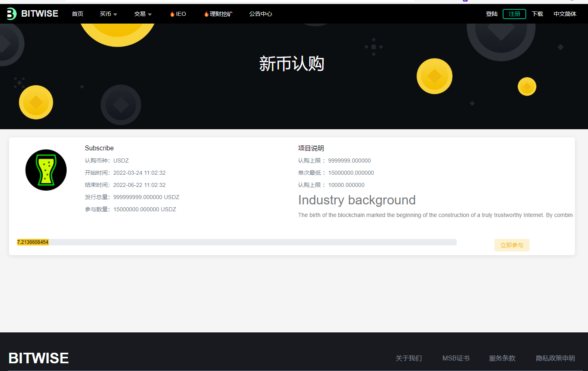This screenshot has width=588, height=371.
Task: Click the Bitwise logo icon in header
Action: click(x=11, y=14)
